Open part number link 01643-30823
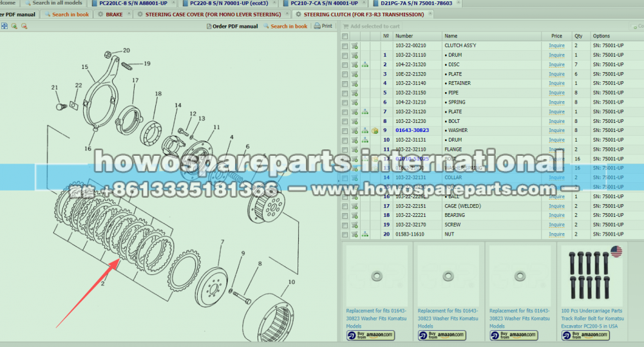This screenshot has height=347, width=644. coord(412,131)
